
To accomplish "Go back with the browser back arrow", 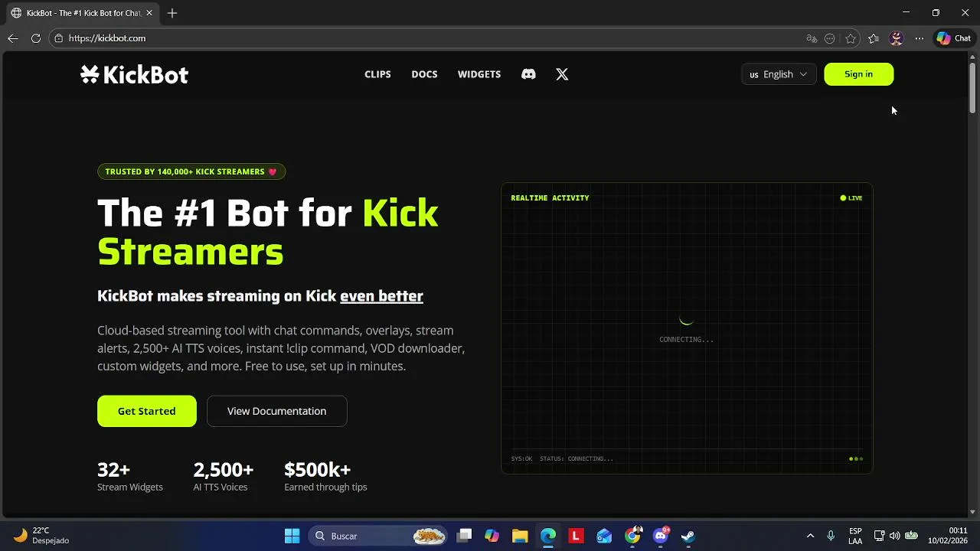I will (12, 38).
